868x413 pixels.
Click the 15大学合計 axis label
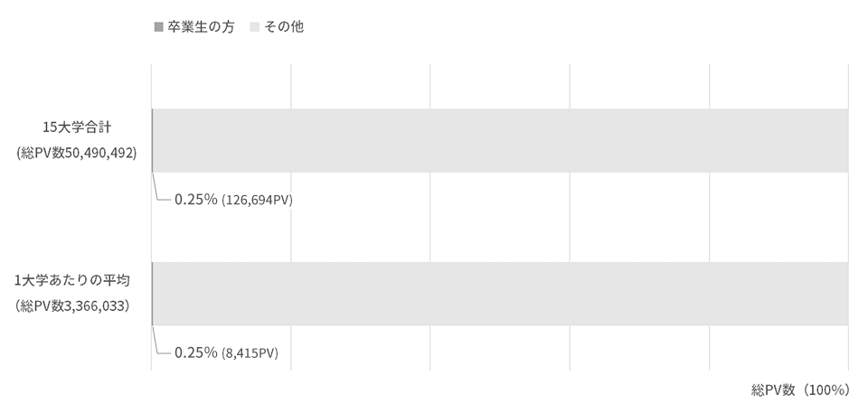click(x=77, y=127)
